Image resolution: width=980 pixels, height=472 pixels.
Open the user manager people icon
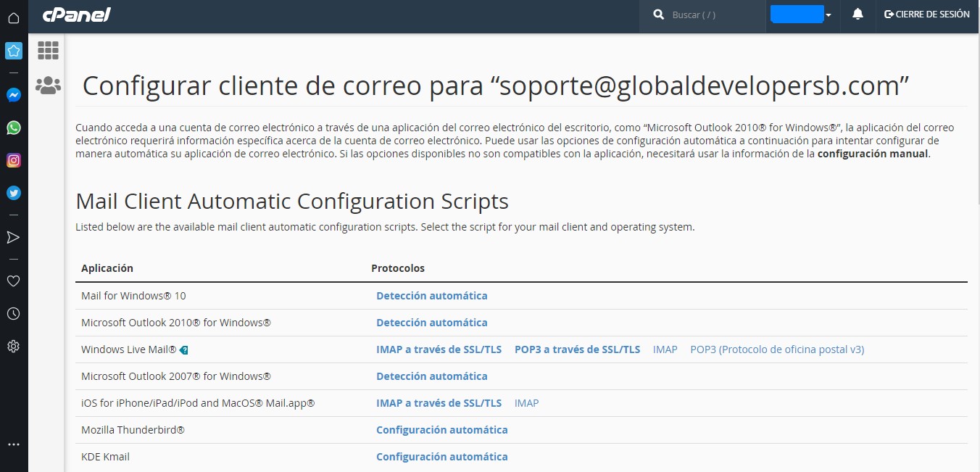pos(48,86)
